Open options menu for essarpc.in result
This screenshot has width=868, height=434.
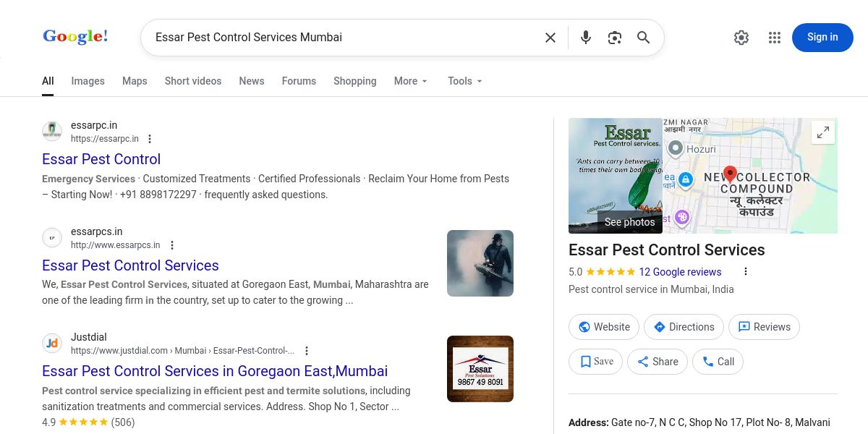point(150,139)
